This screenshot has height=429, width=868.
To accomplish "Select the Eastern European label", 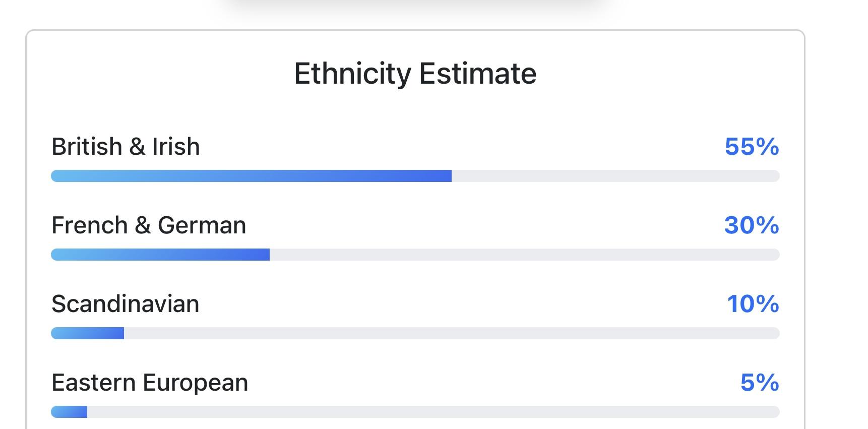I will click(x=150, y=383).
